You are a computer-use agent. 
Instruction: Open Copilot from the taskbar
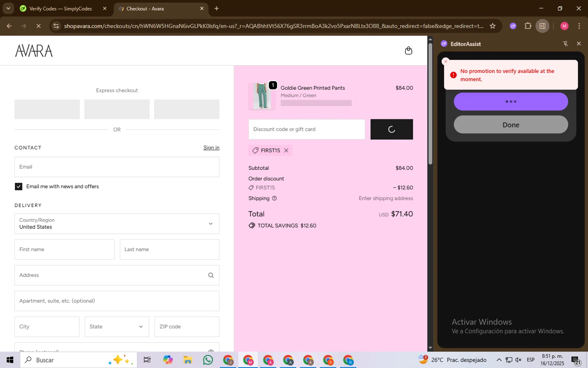coord(168,360)
